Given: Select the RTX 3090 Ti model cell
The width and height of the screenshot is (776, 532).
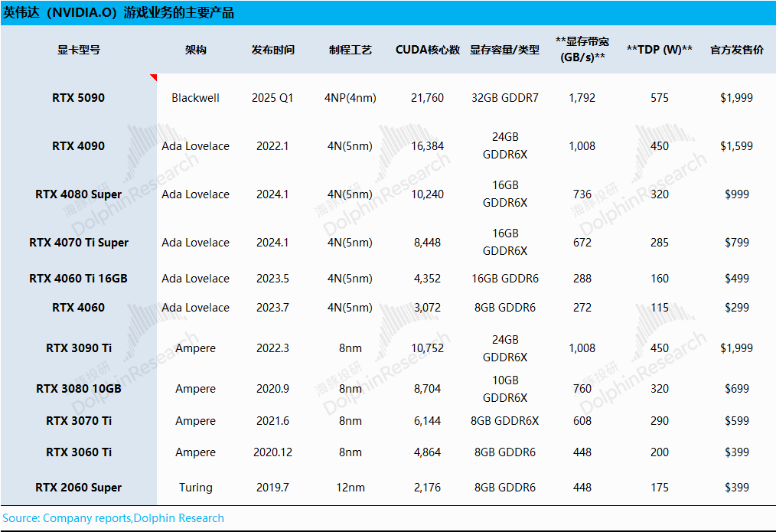Looking at the screenshot, I should (x=79, y=348).
